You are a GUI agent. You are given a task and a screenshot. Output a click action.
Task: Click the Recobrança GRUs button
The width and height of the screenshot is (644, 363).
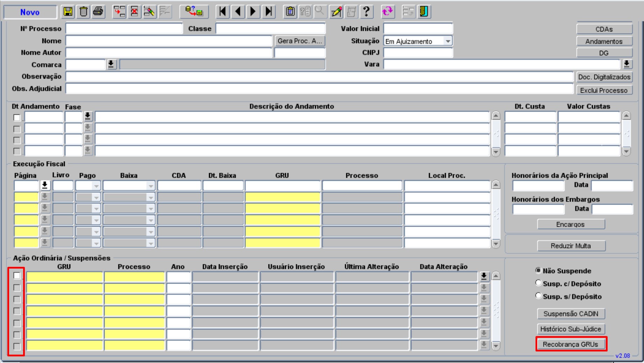point(570,344)
